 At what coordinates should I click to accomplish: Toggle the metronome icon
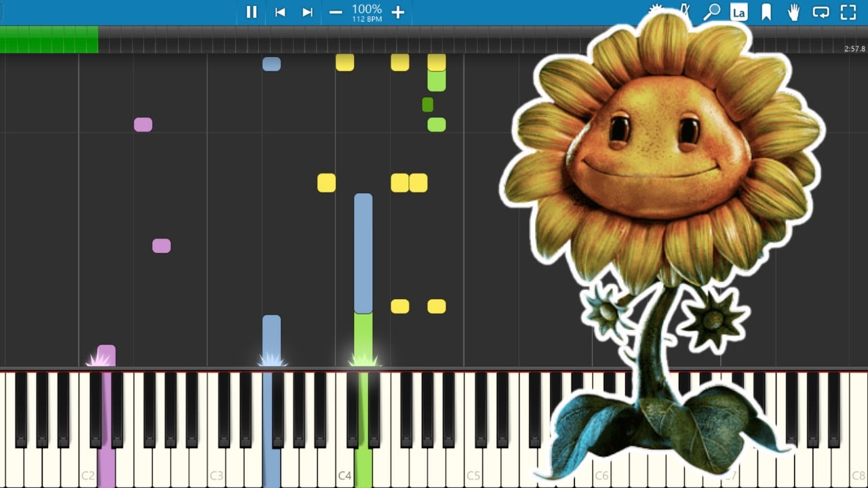pos(685,12)
